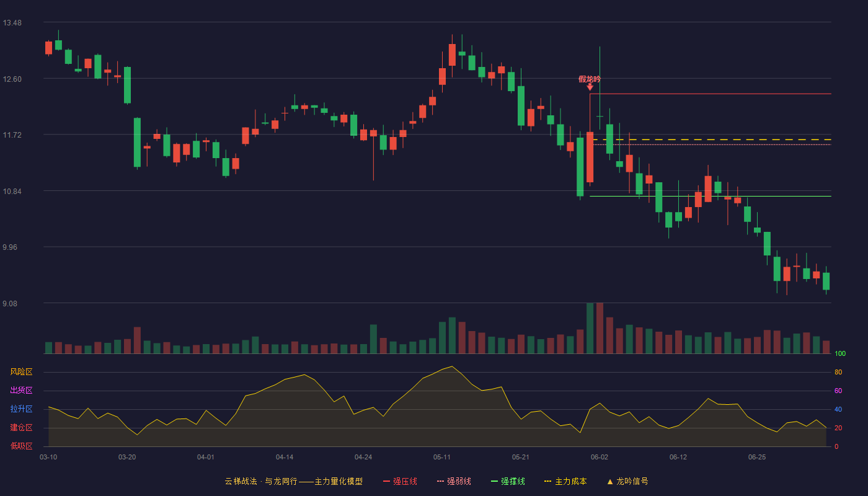
Task: Click the 04-14 date axis label
Action: (x=285, y=457)
